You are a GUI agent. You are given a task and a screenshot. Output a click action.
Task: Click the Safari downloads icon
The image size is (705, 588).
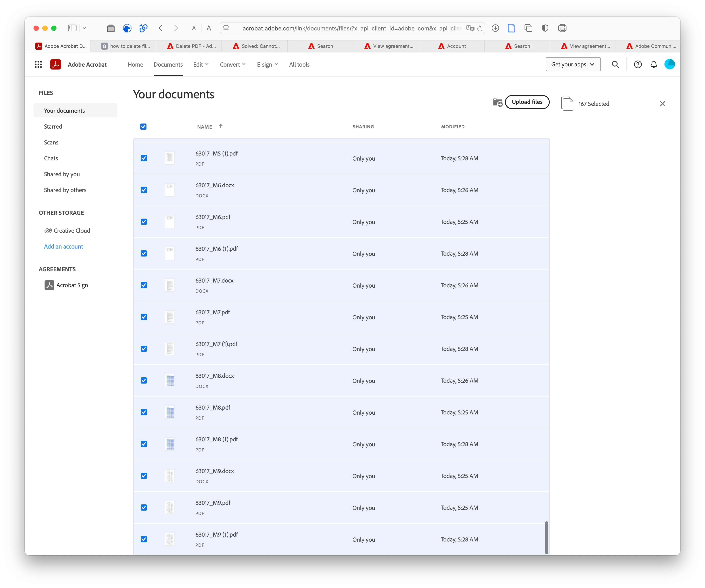[x=495, y=28]
